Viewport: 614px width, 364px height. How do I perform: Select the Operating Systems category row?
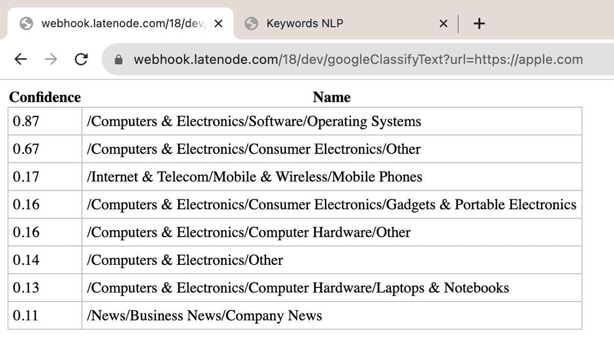254,122
